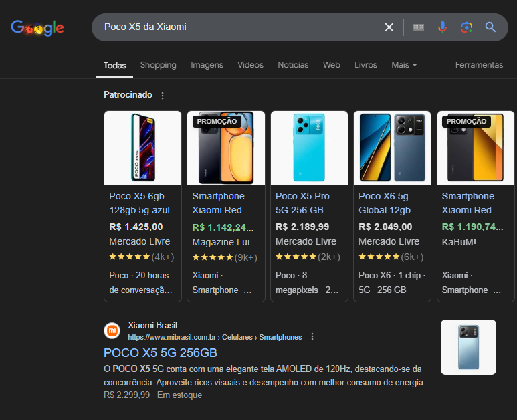Open the blue Poco X5 Pro product image
The height and width of the screenshot is (420, 517).
(309, 148)
